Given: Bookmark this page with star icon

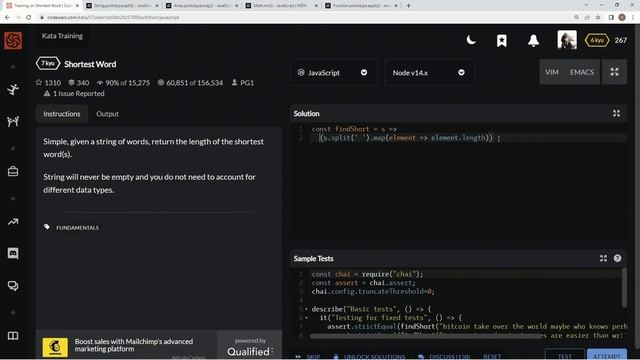Looking at the screenshot, I should pyautogui.click(x=598, y=18).
